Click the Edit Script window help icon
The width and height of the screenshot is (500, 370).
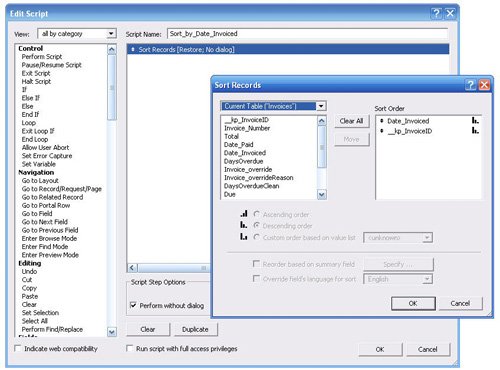point(436,13)
